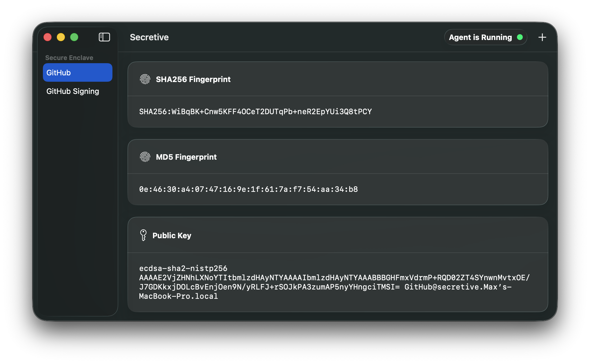Click the MD5 fingerprint icon
The width and height of the screenshot is (590, 364).
(x=145, y=157)
